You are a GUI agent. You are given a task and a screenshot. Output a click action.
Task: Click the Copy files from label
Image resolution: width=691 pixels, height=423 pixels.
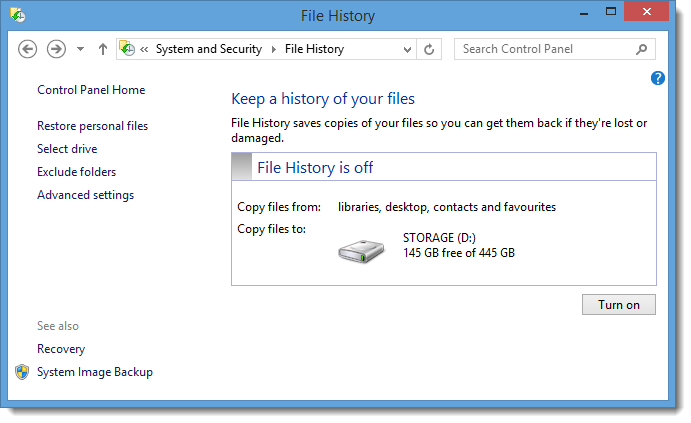pyautogui.click(x=279, y=207)
